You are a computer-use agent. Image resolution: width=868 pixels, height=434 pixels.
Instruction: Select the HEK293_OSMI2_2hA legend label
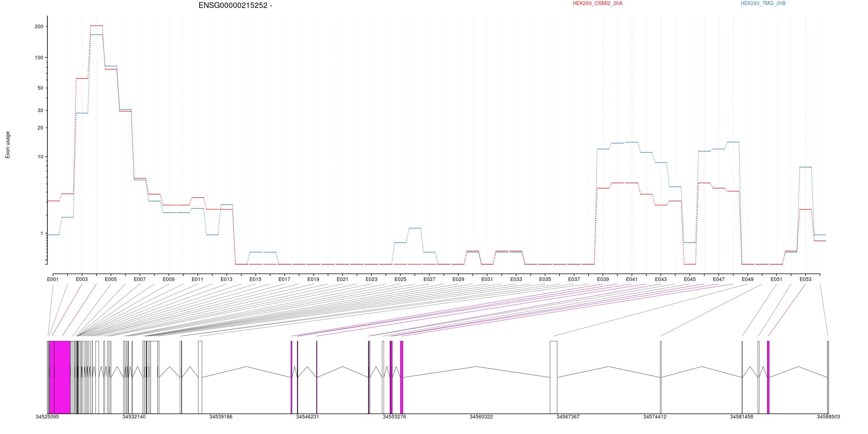point(597,3)
